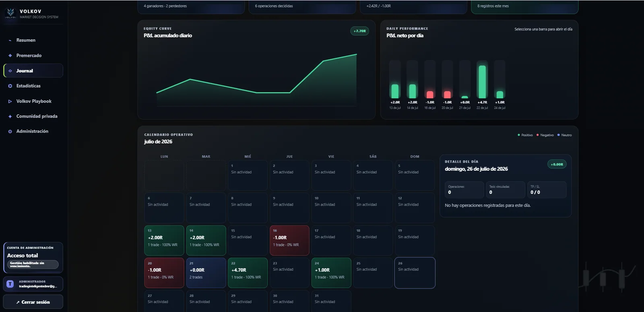Click the Volkov Playbook play icon
Screen dimensions: 644x312
(x=10, y=101)
